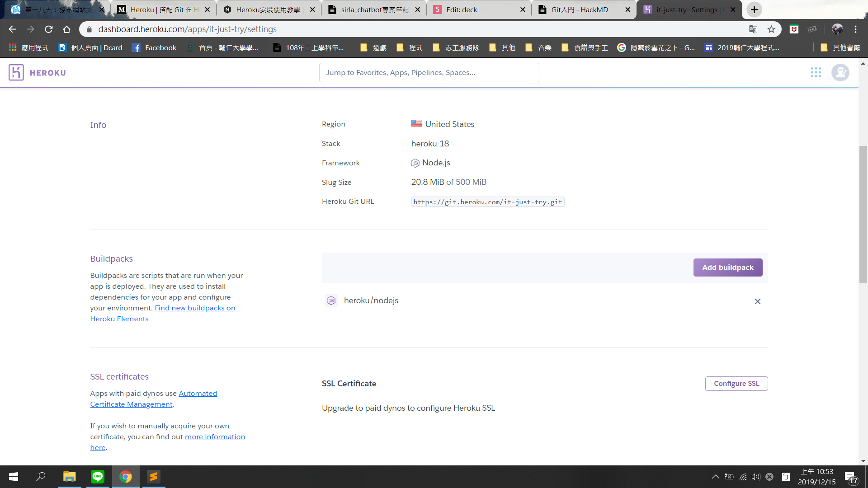Open a new browser tab
The width and height of the screenshot is (868, 488).
click(754, 9)
